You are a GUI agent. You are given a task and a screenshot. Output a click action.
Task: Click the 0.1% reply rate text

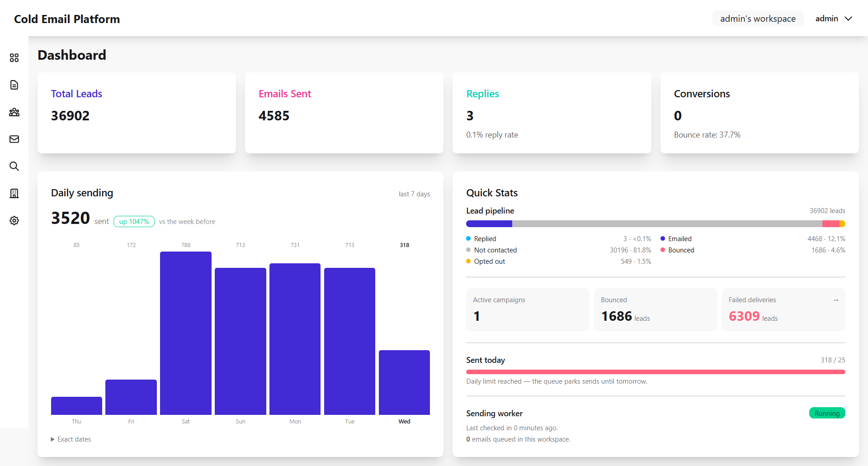492,135
